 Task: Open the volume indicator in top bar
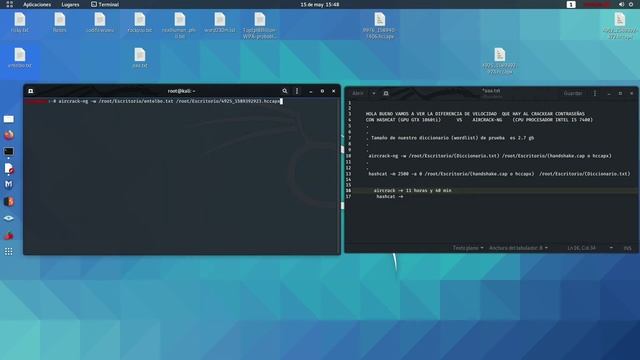(621, 4)
